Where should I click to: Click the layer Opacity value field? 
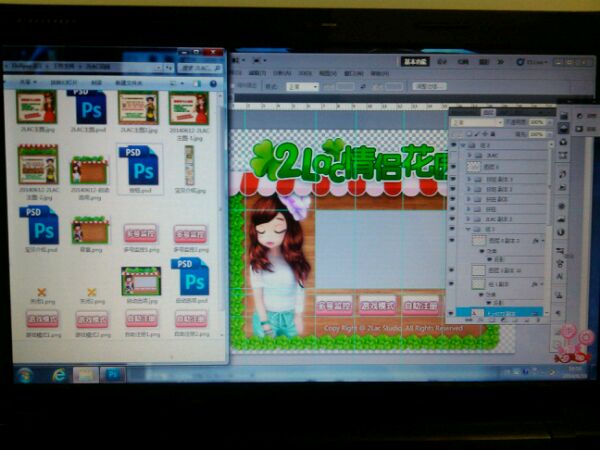(x=537, y=122)
